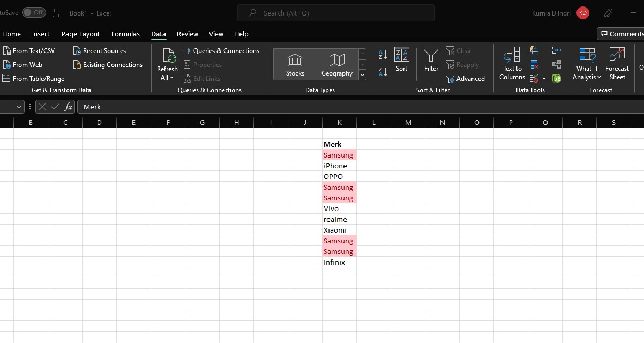Open the Comments pane button
This screenshot has height=343, width=644.
click(621, 34)
